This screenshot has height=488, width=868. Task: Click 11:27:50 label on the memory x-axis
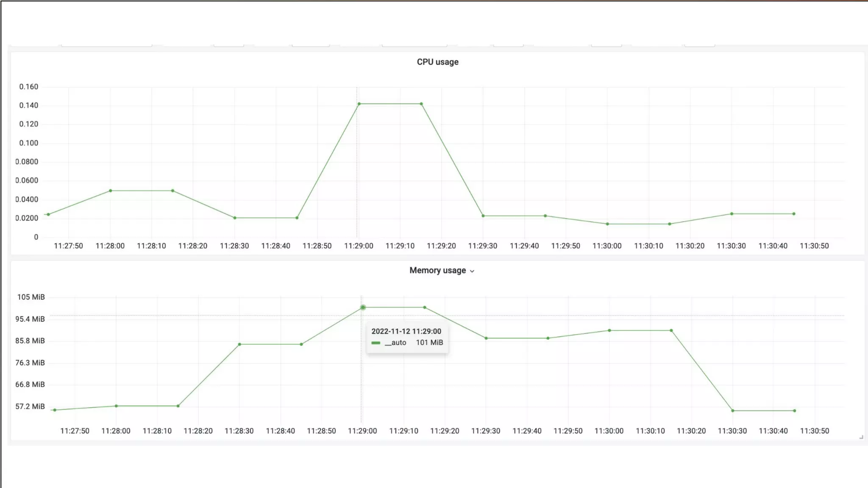[75, 431]
